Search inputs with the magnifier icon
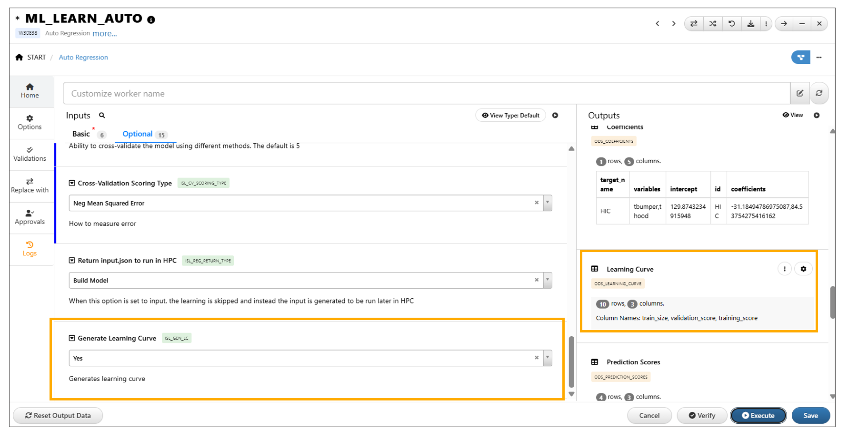Viewport: 868px width, 429px height. coord(102,116)
